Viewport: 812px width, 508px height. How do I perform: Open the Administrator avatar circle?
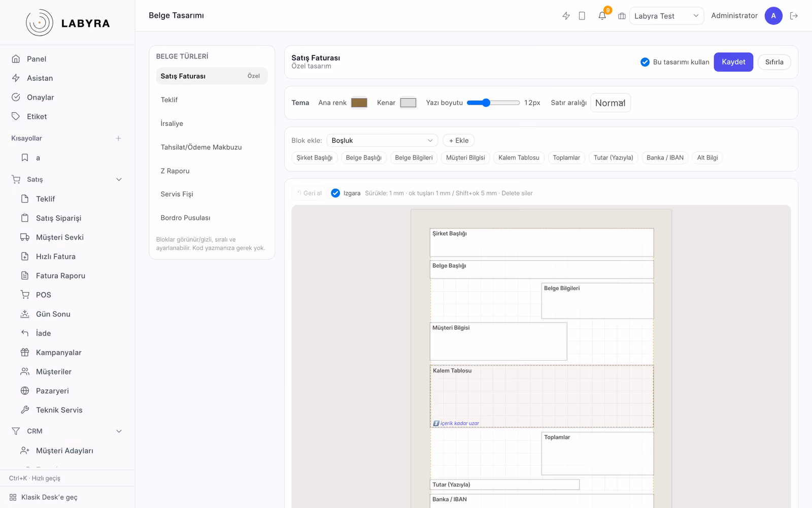click(773, 16)
